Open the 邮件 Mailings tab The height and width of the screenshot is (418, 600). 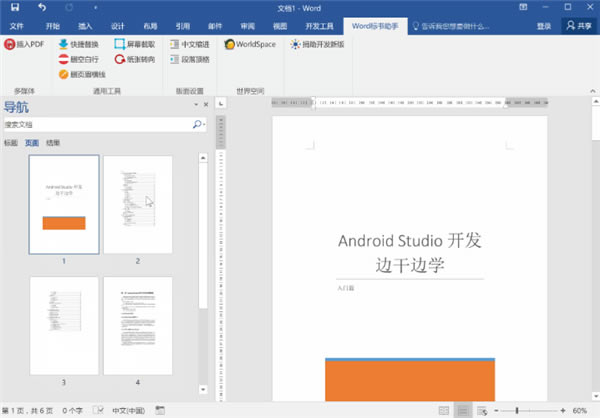coord(215,26)
